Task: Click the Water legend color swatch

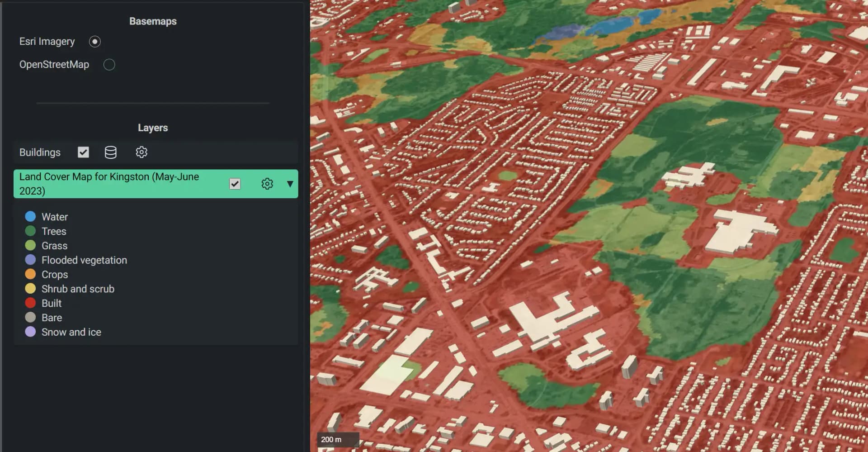Action: (x=30, y=216)
